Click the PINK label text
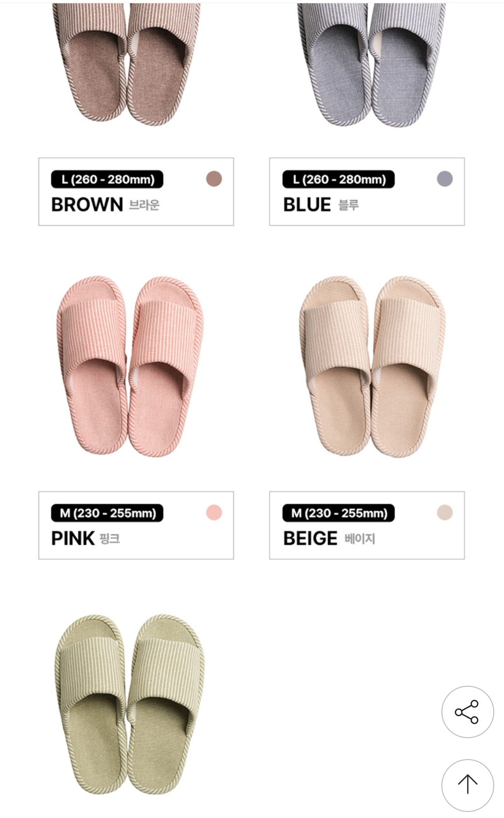The width and height of the screenshot is (504, 818). point(73,538)
